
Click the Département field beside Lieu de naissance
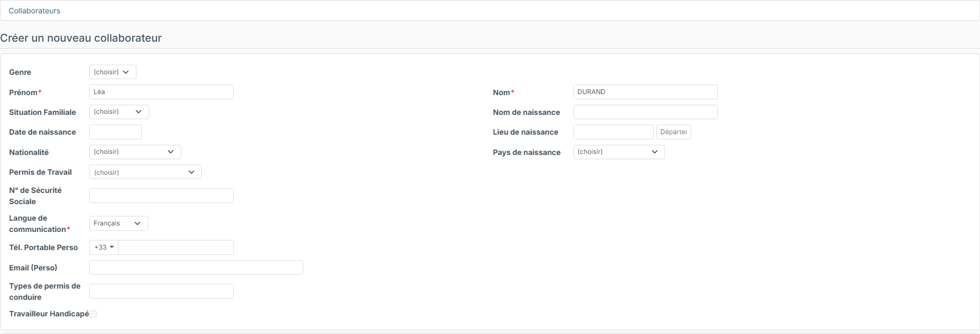click(673, 132)
